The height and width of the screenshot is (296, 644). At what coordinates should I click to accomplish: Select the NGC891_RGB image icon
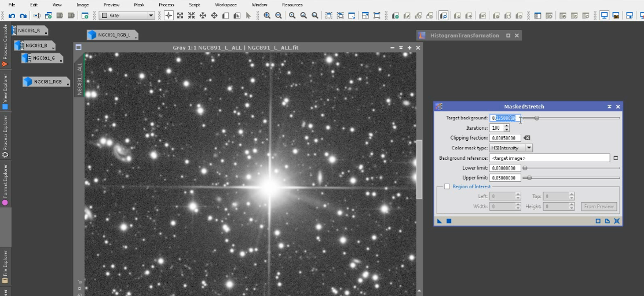coord(46,82)
